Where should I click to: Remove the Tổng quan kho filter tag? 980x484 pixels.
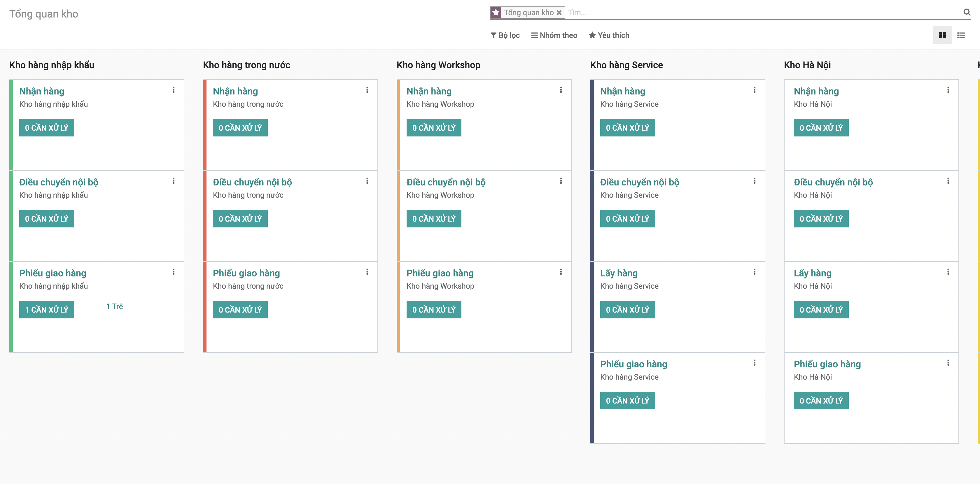(559, 13)
